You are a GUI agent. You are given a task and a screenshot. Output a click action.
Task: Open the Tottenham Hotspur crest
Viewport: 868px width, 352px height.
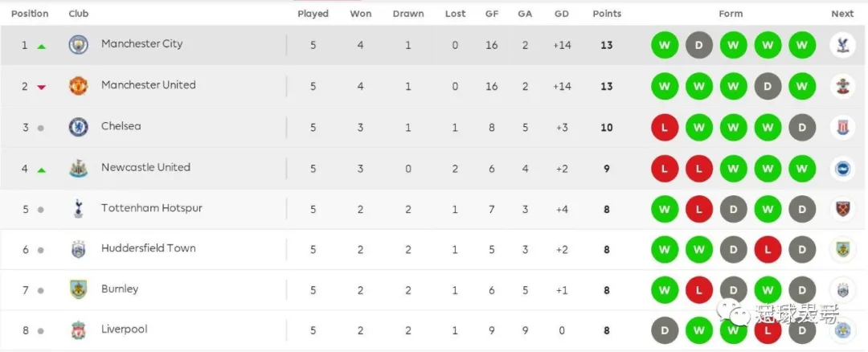78,209
